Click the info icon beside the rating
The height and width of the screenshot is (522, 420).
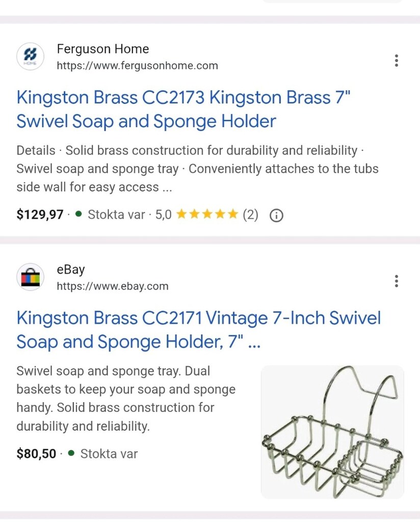point(276,216)
